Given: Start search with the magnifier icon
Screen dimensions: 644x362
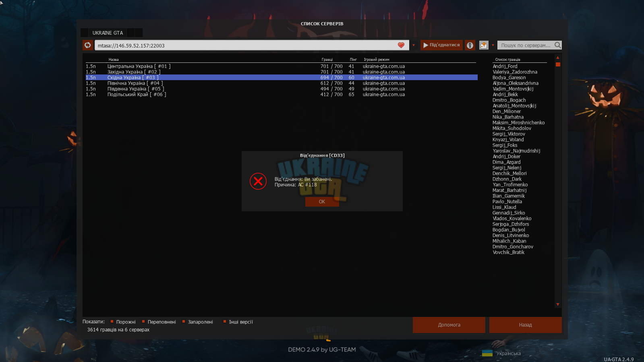Looking at the screenshot, I should point(558,45).
